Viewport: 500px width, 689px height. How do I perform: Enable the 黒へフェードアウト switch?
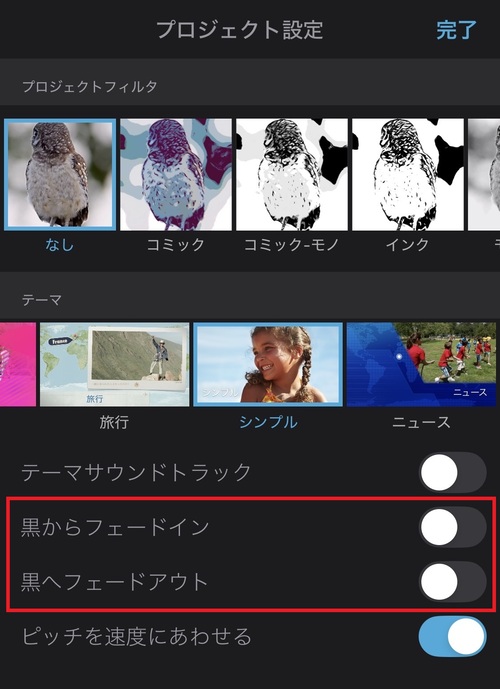(x=453, y=581)
